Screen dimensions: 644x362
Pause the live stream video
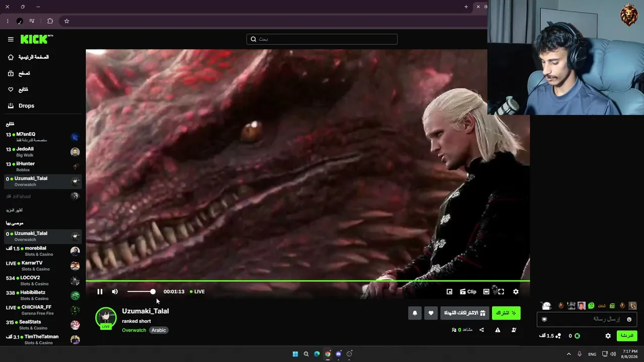(100, 292)
